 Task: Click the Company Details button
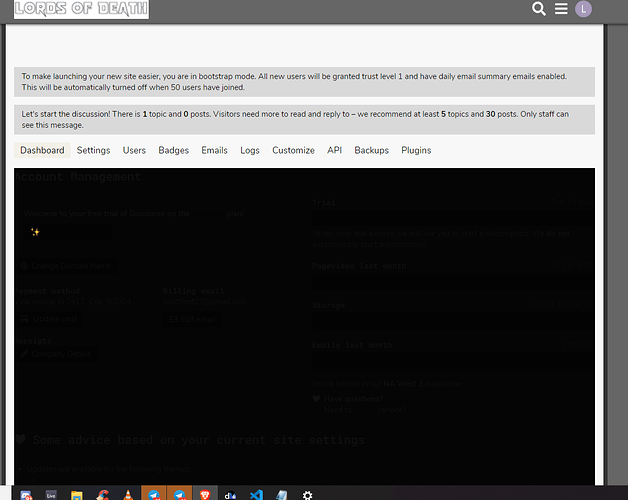pos(56,354)
